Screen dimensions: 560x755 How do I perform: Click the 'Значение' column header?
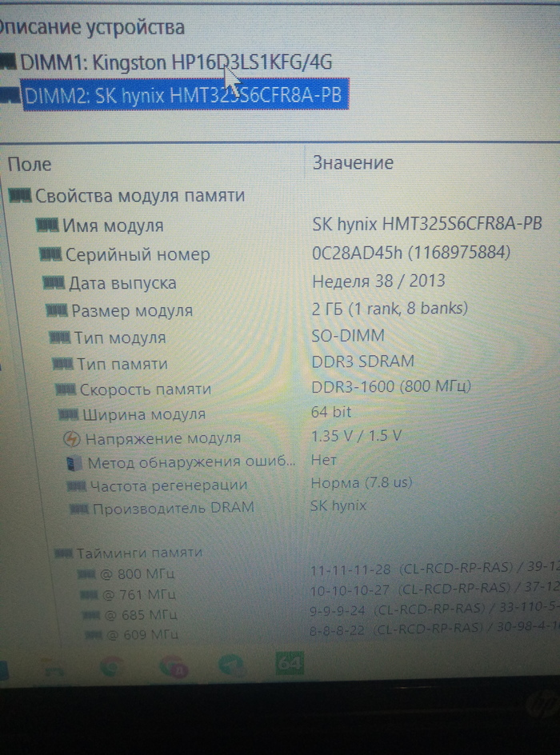click(x=353, y=162)
